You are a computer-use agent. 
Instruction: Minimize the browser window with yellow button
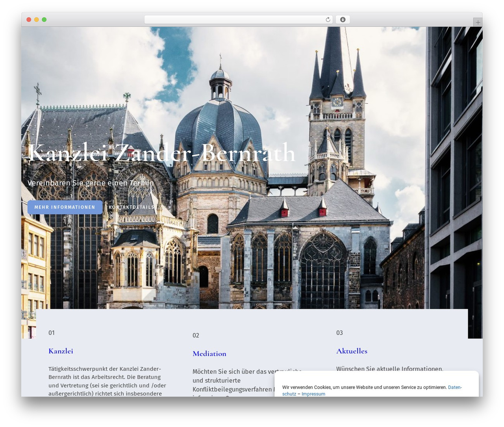click(36, 20)
